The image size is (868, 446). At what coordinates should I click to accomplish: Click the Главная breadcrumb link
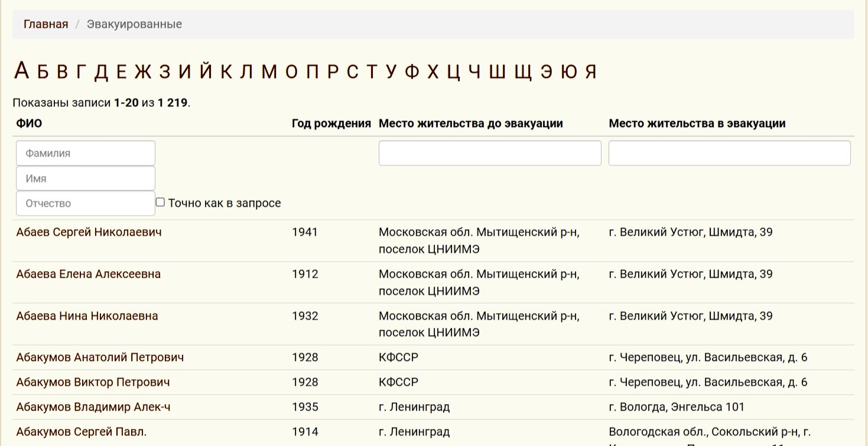45,24
